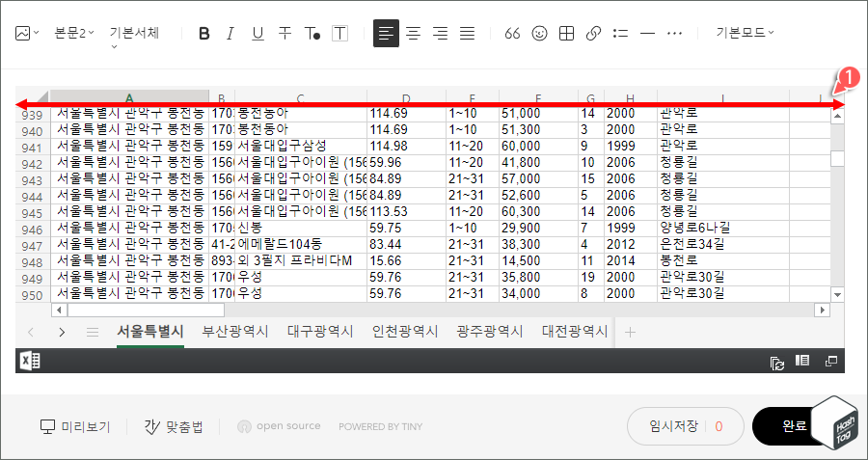Open the image insert dropdown
868x460 pixels.
point(27,33)
